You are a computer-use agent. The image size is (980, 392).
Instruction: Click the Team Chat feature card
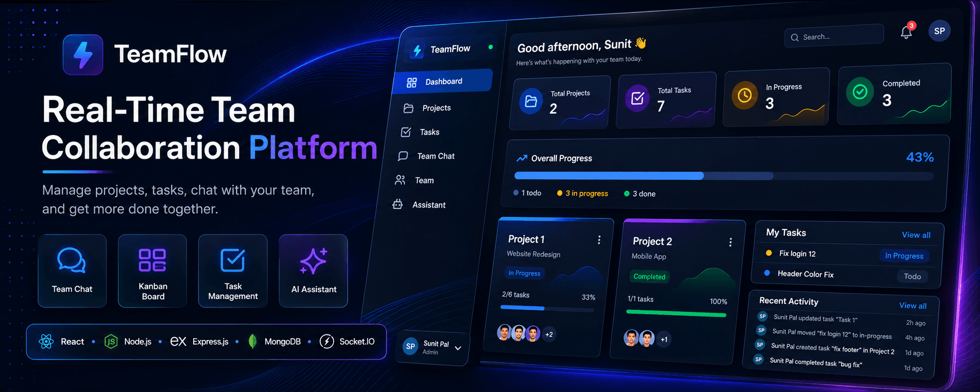tap(72, 271)
